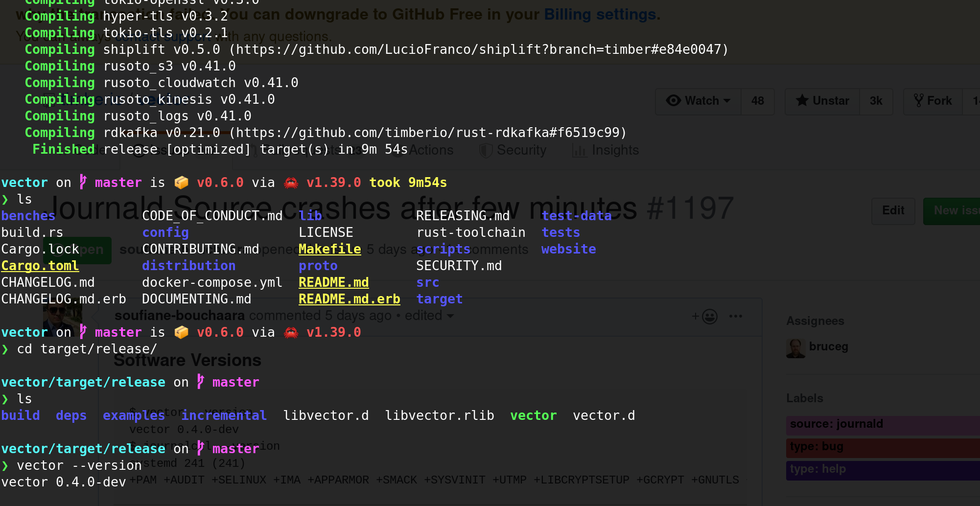Image resolution: width=980 pixels, height=506 pixels.
Task: Click the watchers count 48
Action: [x=758, y=101]
